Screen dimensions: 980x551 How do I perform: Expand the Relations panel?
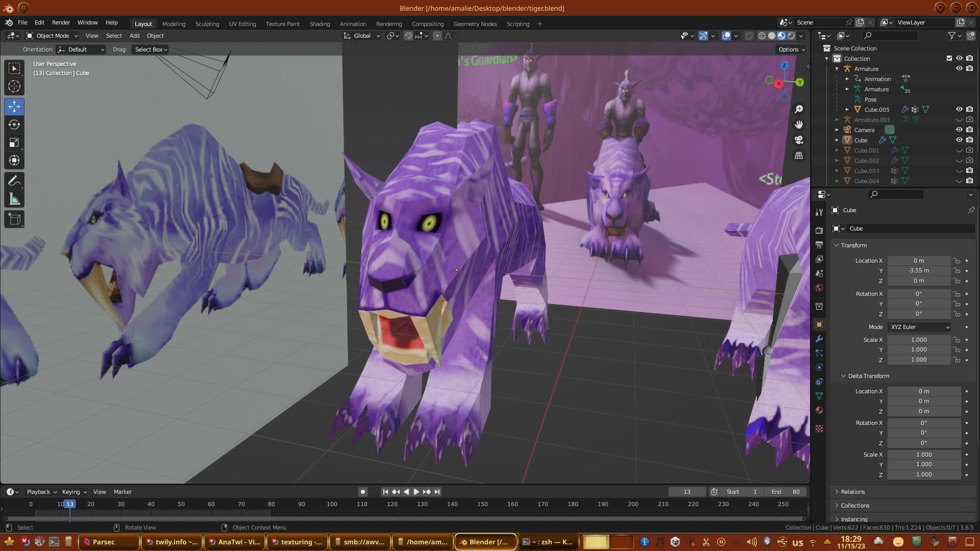[x=852, y=492]
